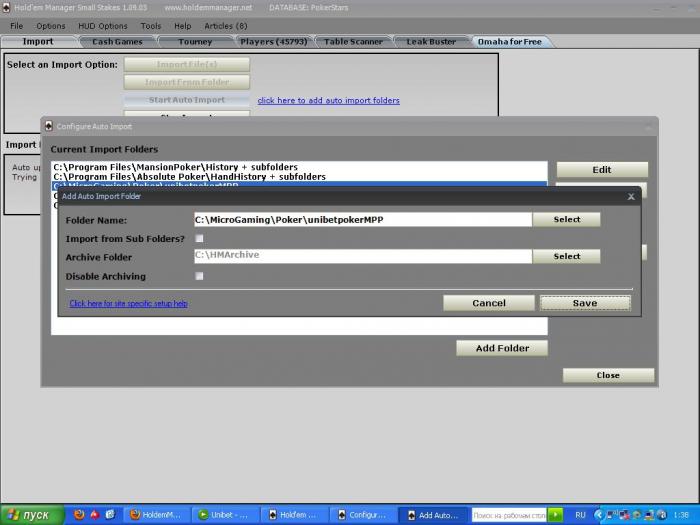
Task: Click the third quick launch icon beside the red one
Action: coord(110,515)
